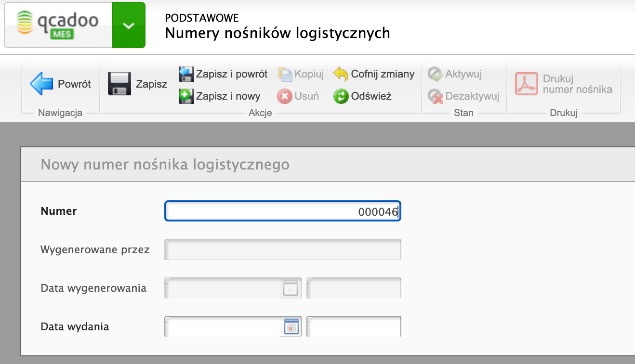Viewport: 635px width, 364px height.
Task: Click the qcadoo MES logo
Action: [57, 25]
